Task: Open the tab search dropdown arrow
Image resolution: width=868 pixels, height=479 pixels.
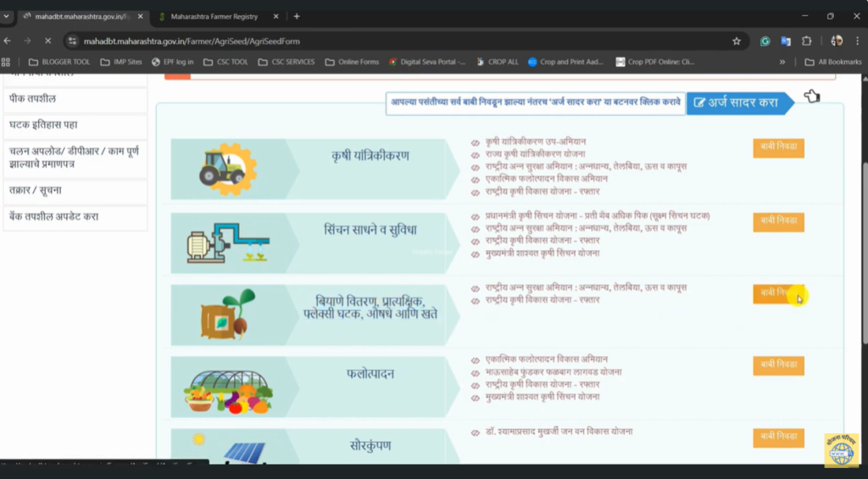Action: [x=7, y=16]
